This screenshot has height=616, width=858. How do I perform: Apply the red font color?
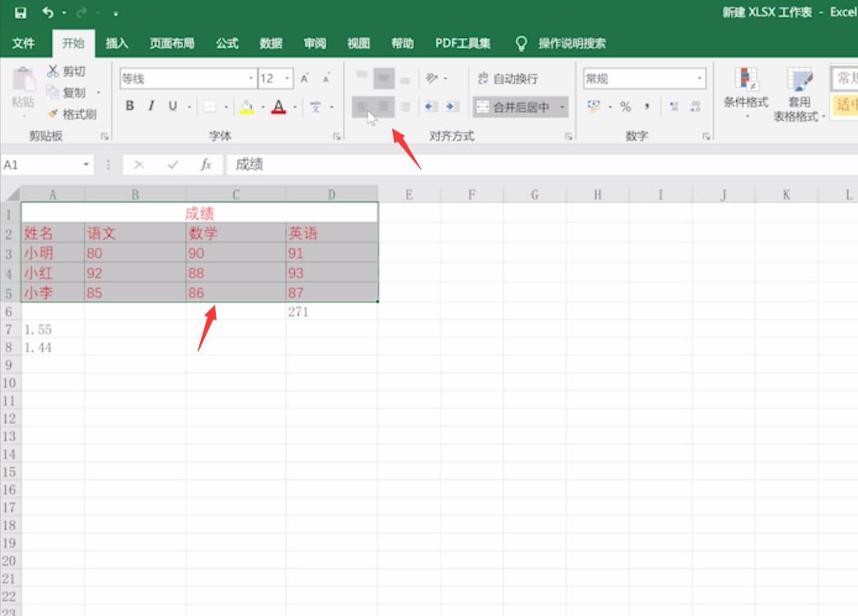click(x=278, y=107)
